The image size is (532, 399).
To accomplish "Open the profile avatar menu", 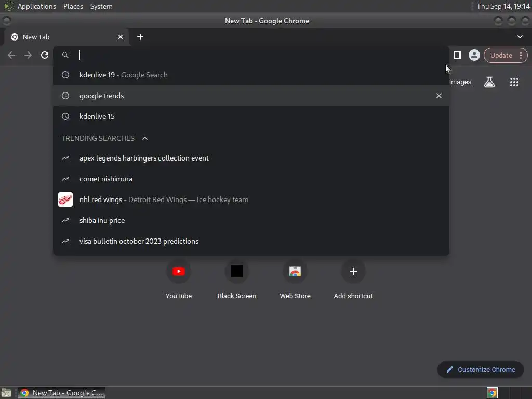I will coord(474,55).
